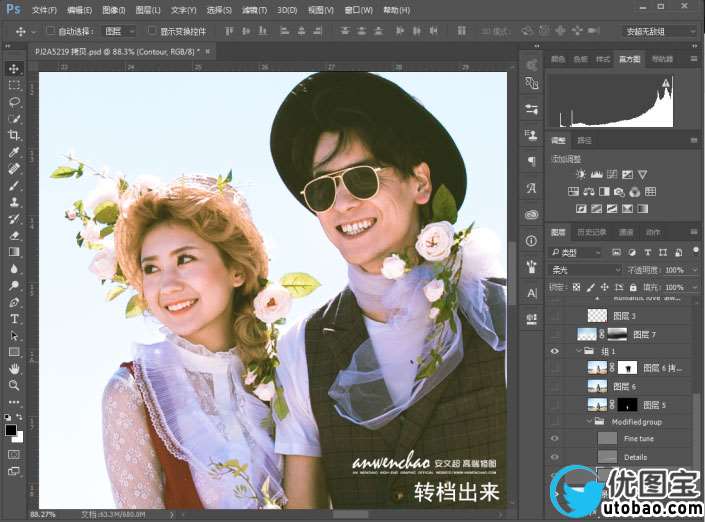Select the Brush tool

[x=14, y=185]
